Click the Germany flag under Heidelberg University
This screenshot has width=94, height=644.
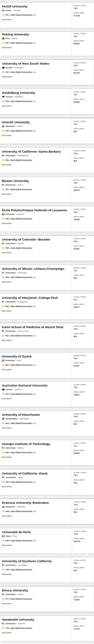pyautogui.click(x=3, y=97)
